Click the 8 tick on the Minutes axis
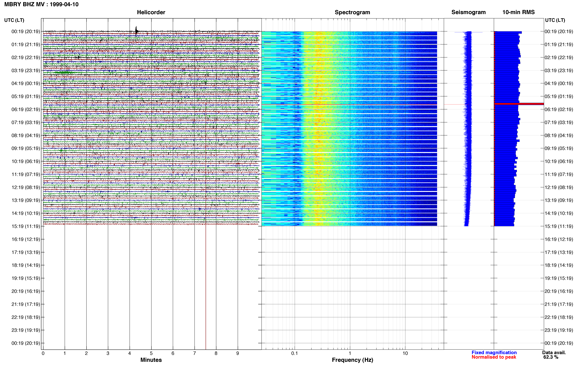Viewport: 588px width, 368px height. (216, 353)
